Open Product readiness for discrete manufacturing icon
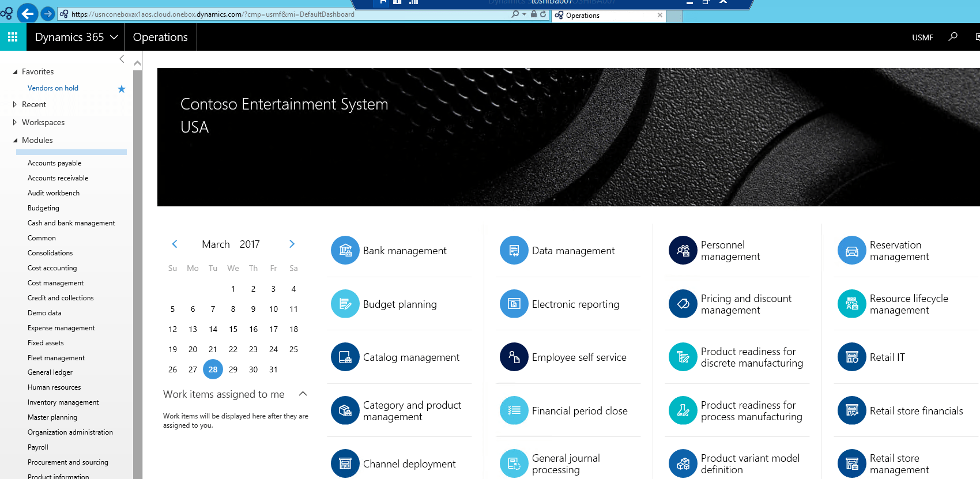Screen dimensions: 980x479 pyautogui.click(x=683, y=357)
